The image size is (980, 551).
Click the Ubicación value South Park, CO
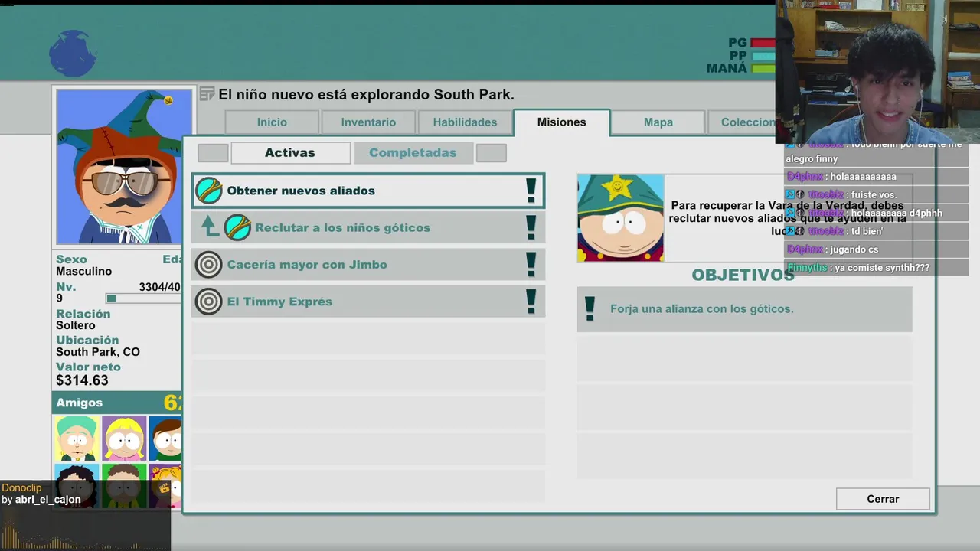tap(98, 352)
